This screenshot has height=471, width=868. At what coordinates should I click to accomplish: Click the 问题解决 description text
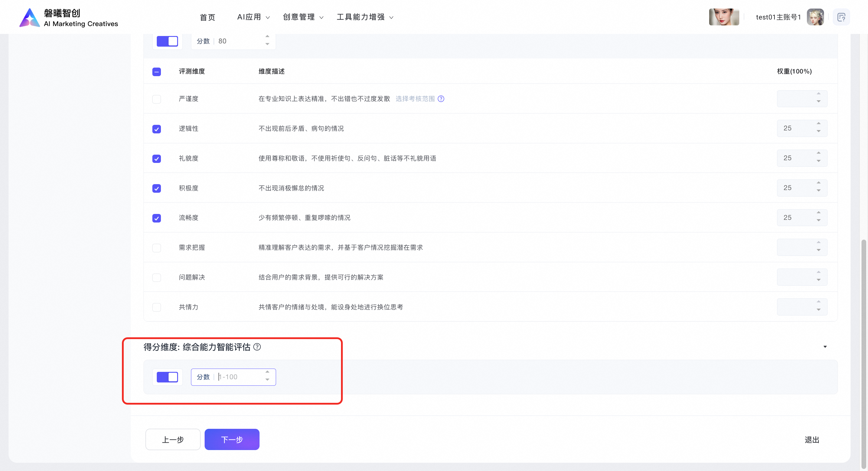(321, 277)
